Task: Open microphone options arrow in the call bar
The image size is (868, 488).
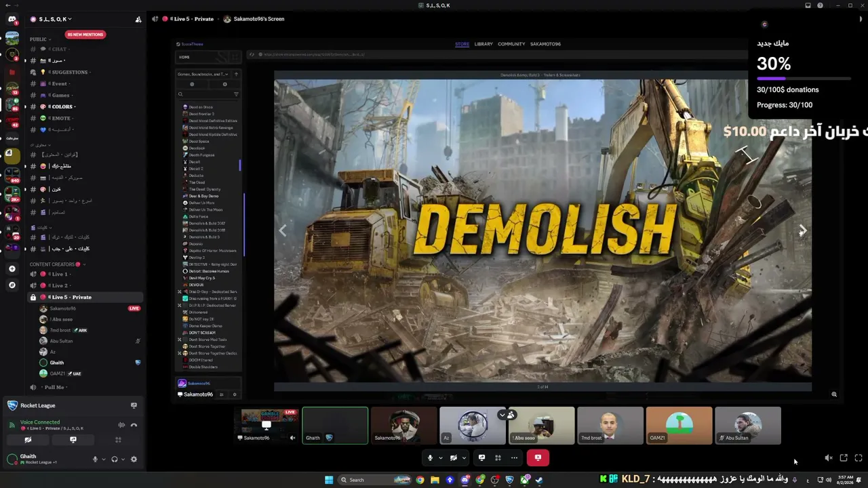Action: (x=441, y=457)
